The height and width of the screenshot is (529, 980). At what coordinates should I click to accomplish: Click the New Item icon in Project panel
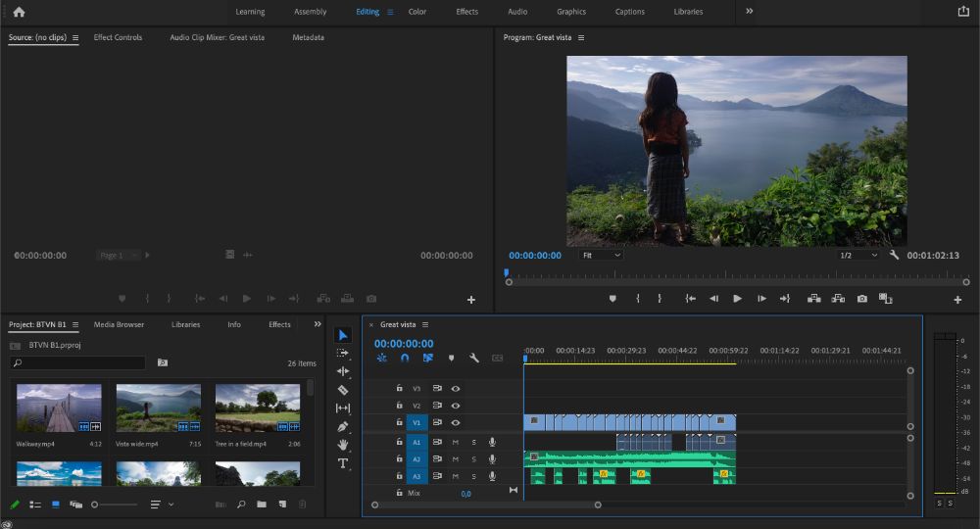click(x=282, y=504)
